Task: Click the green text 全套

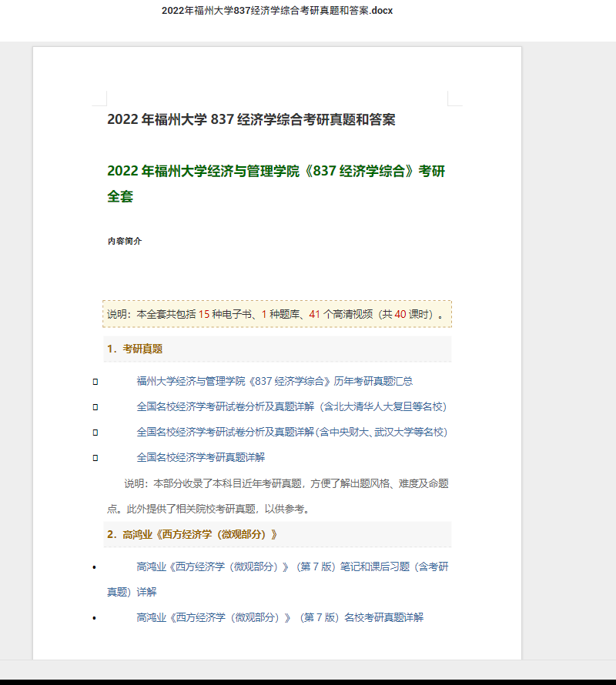Action: [x=120, y=196]
